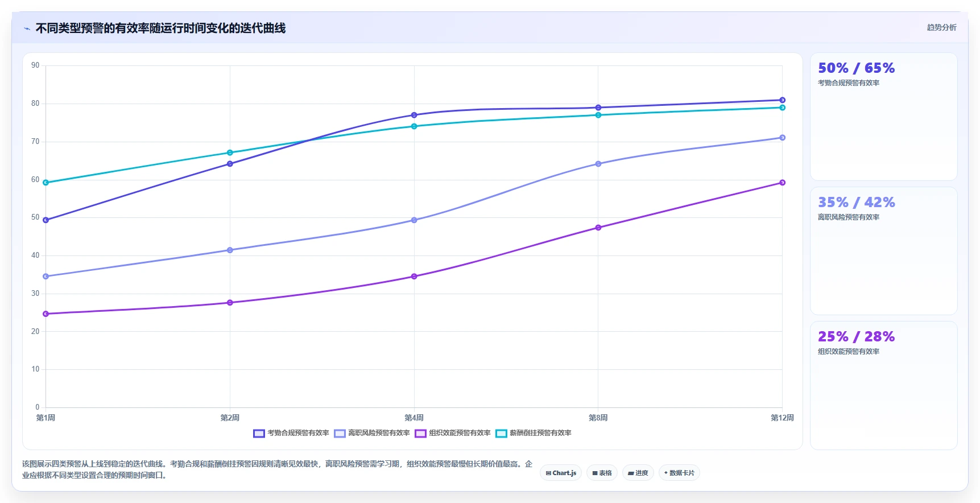Select 组织效能 data point at 第12周
The image size is (980, 503).
pyautogui.click(x=782, y=183)
